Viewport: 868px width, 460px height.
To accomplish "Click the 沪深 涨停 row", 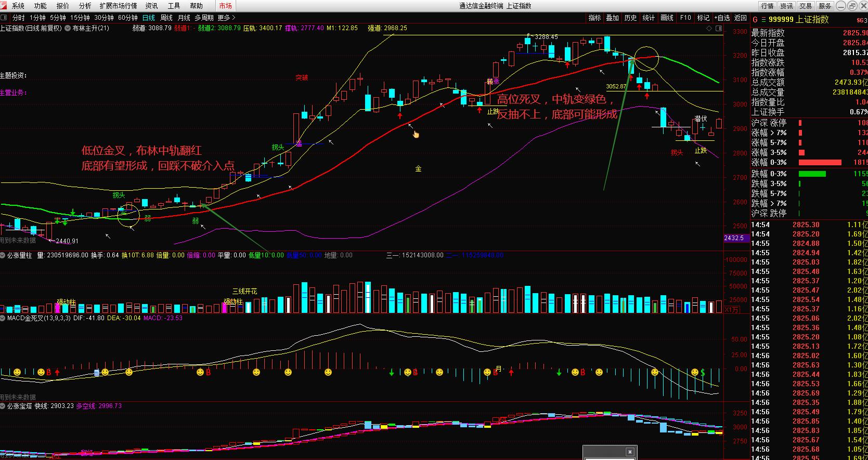I will [x=810, y=123].
